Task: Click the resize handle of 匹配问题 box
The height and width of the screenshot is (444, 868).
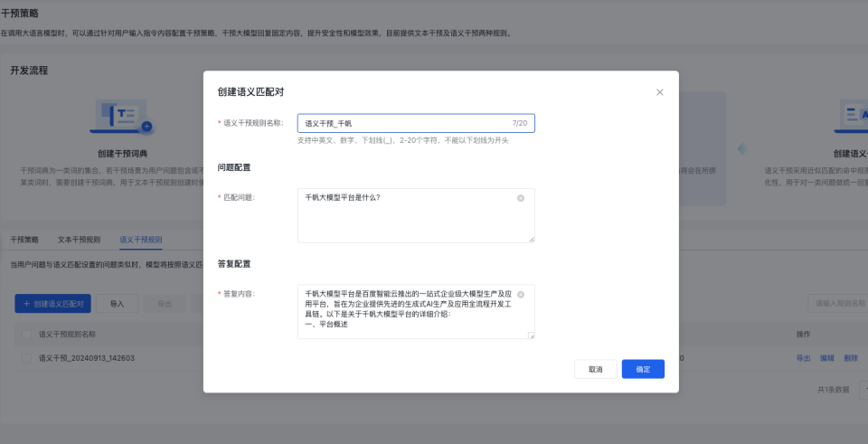Action: click(x=531, y=239)
